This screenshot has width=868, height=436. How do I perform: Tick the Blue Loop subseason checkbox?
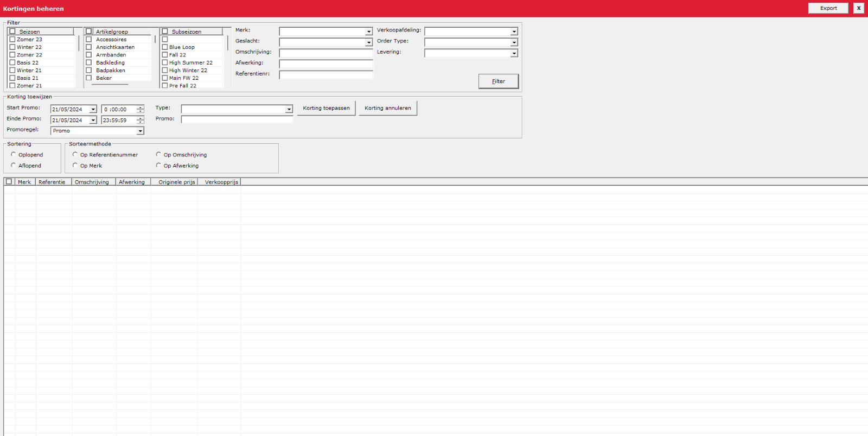tap(165, 47)
